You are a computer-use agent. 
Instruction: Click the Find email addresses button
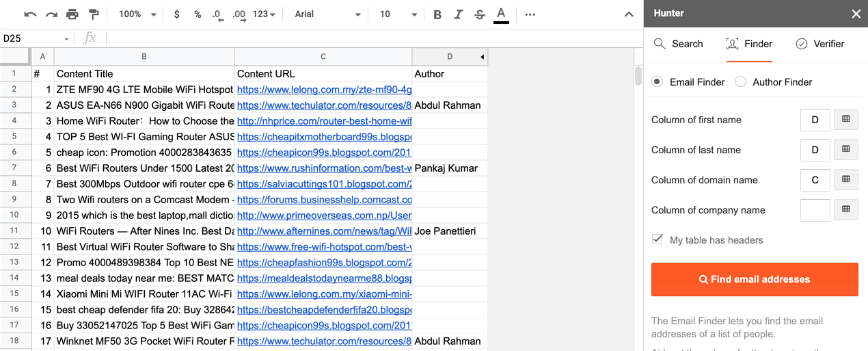click(755, 279)
